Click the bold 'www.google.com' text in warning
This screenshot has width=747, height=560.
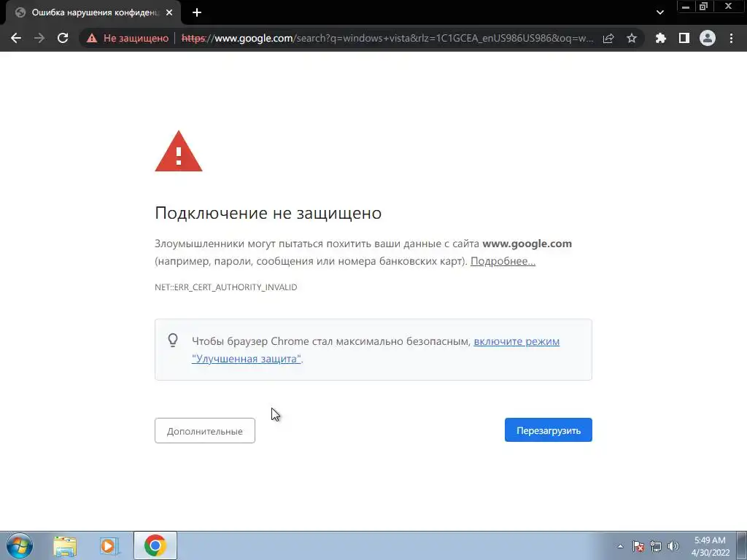pos(527,244)
